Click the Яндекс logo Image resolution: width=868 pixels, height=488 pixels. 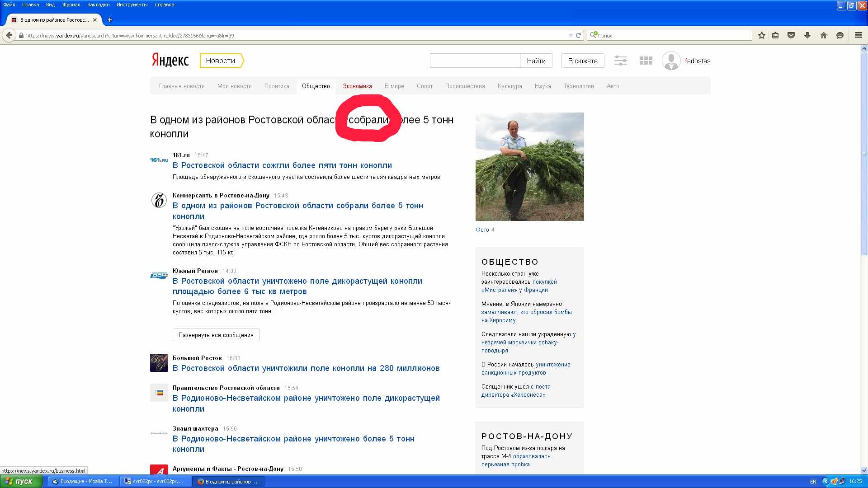coord(170,60)
